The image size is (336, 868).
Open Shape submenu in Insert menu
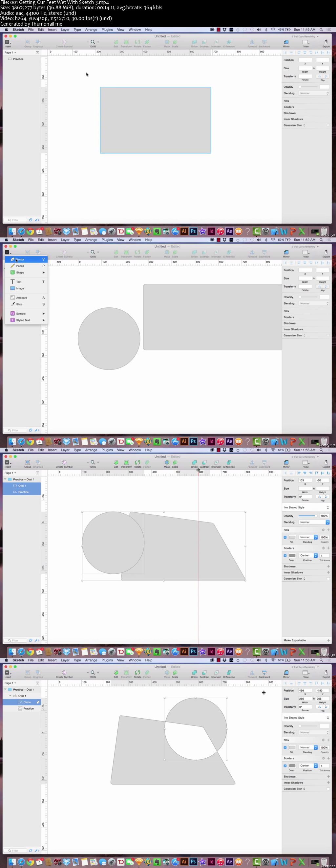26,273
